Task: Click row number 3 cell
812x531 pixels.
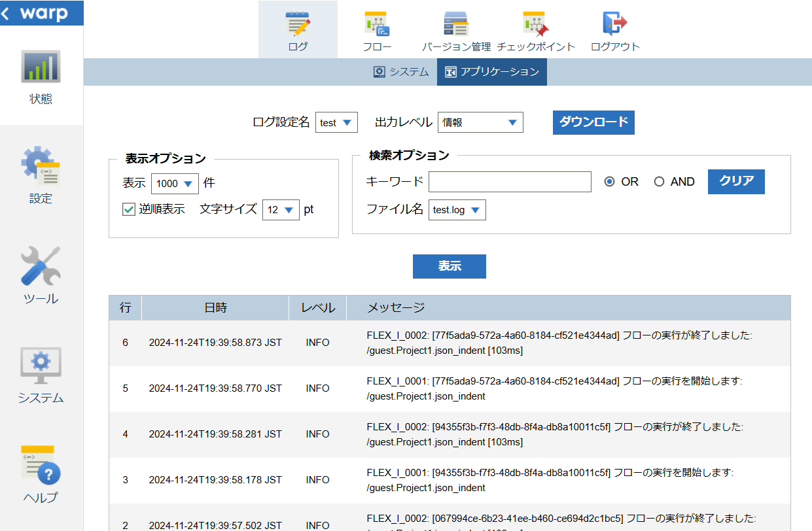Action: pos(126,480)
